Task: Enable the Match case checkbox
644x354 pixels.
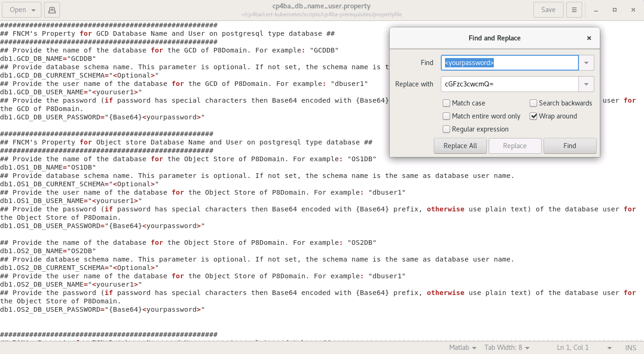Action: pos(446,103)
